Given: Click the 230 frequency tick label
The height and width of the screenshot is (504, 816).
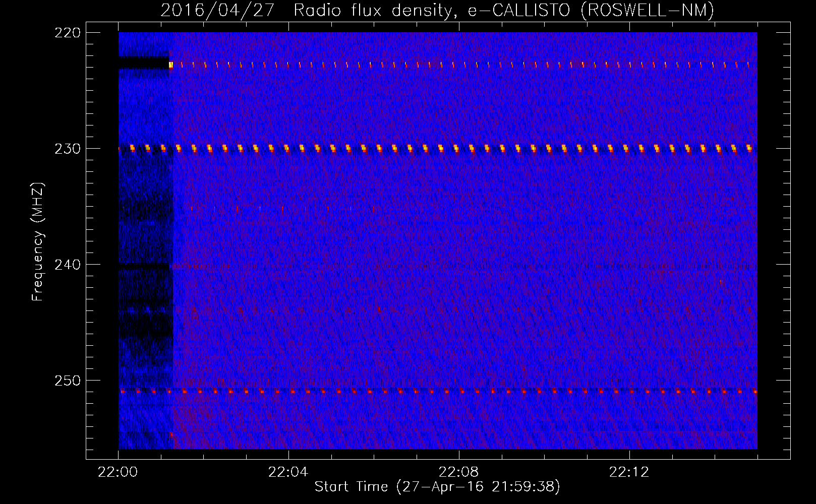Looking at the screenshot, I should tap(68, 149).
